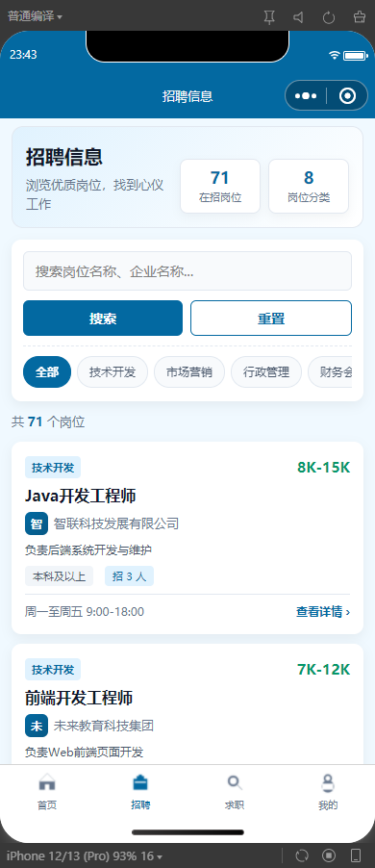Click the 前端开发工程师 job card title
Screen dimensions: 375x868
(79, 698)
